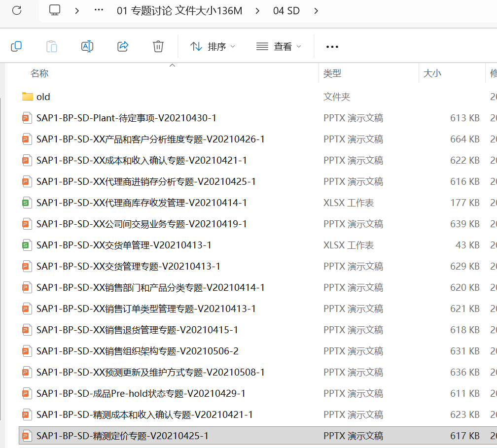
Task: Click the Share icon in toolbar
Action: coord(123,46)
